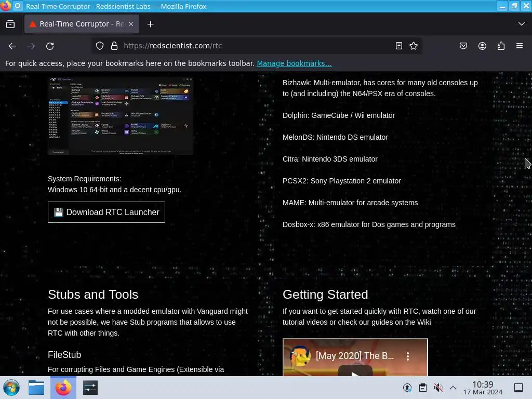Click the System Requirements label
The height and width of the screenshot is (399, 532).
[x=85, y=179]
